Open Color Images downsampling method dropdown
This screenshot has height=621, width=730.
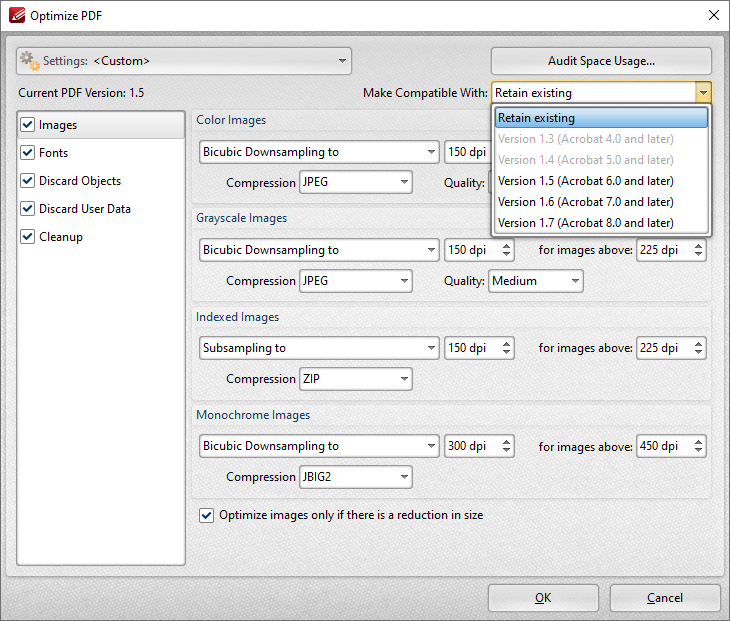319,152
